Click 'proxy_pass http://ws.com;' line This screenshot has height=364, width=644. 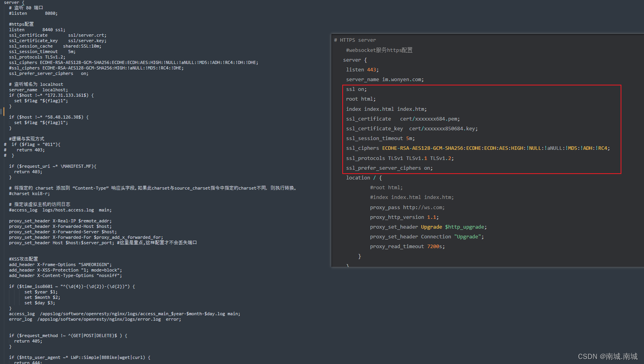(407, 207)
